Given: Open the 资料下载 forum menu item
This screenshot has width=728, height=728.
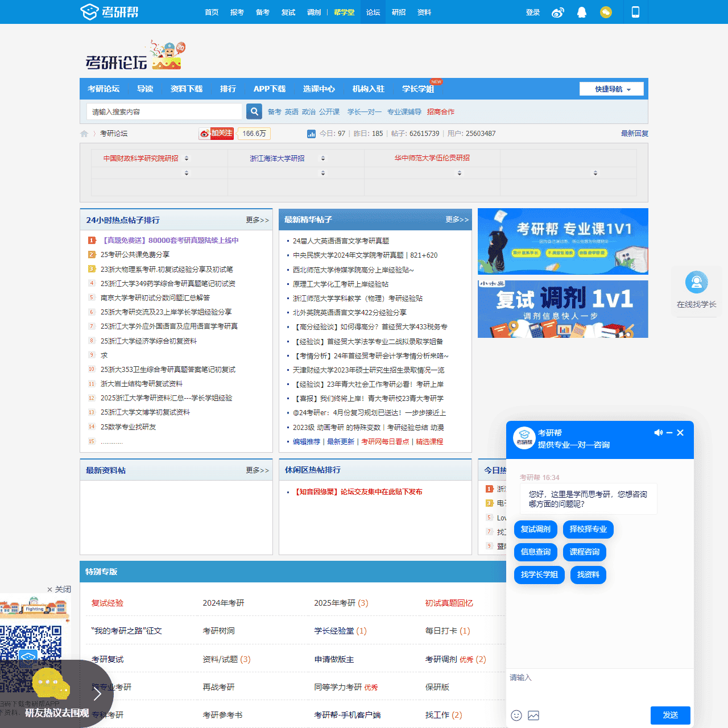Looking at the screenshot, I should click(187, 89).
